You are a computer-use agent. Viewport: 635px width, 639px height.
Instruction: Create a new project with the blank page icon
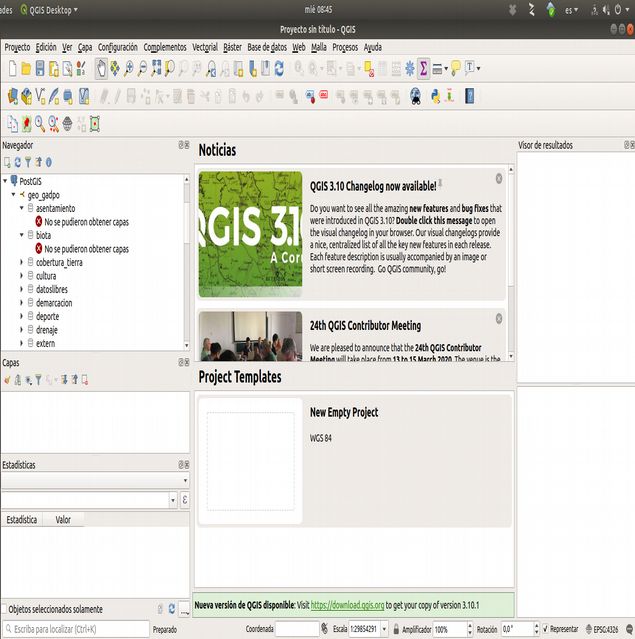pos(13,68)
